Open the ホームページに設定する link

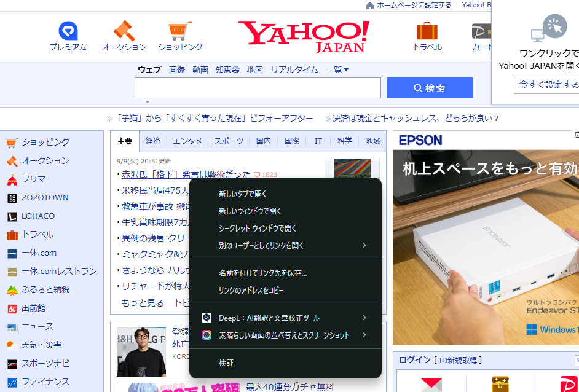point(414,5)
